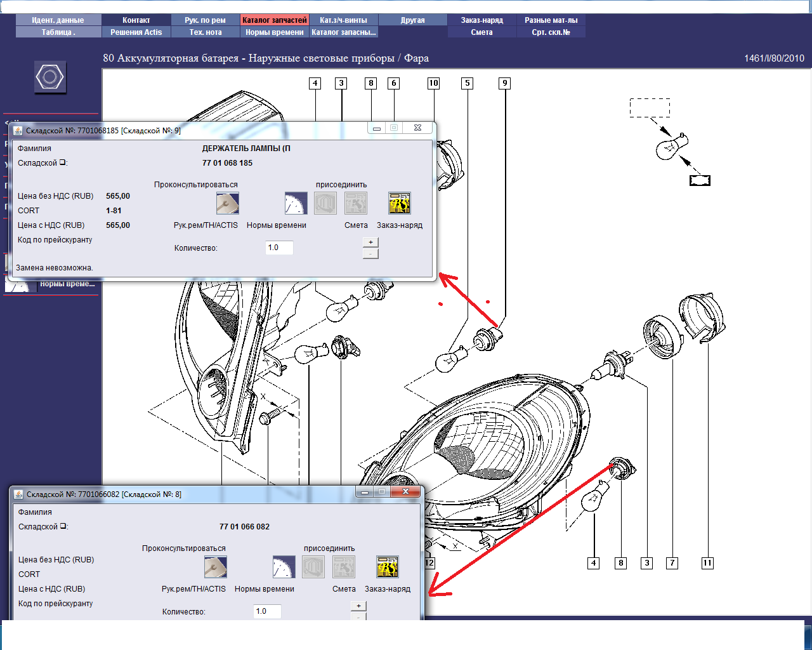812x650 pixels.
Task: Click the Складской №: 7701068185 window title
Action: coord(103,131)
